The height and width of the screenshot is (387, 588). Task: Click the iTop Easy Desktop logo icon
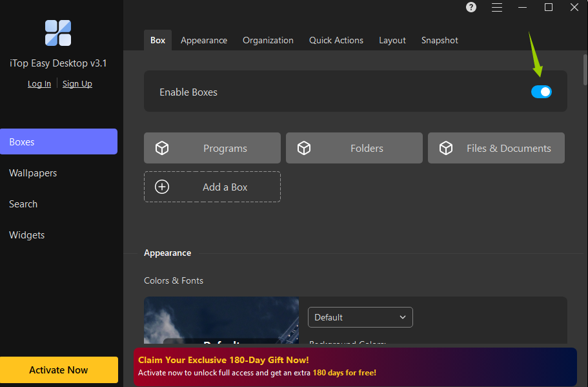(x=58, y=33)
